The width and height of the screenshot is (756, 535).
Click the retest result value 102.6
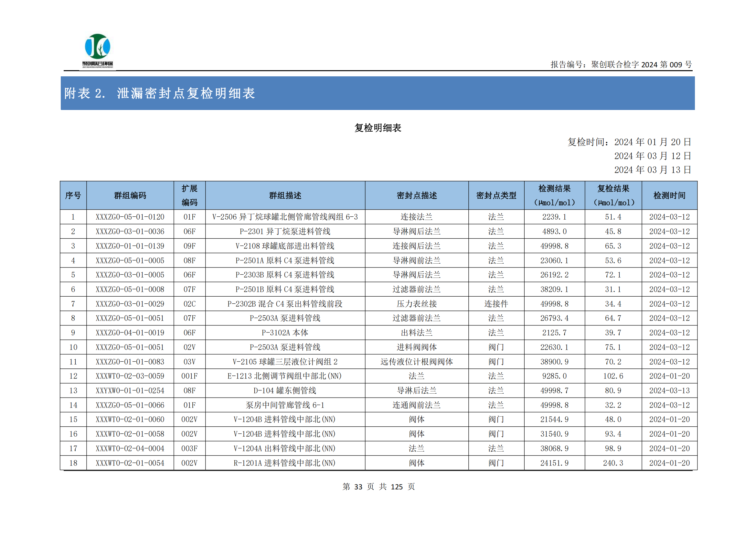click(x=613, y=376)
